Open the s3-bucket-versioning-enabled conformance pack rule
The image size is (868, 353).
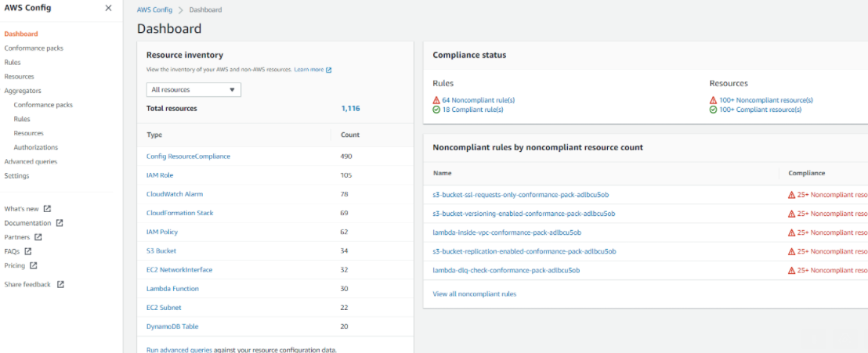(523, 214)
